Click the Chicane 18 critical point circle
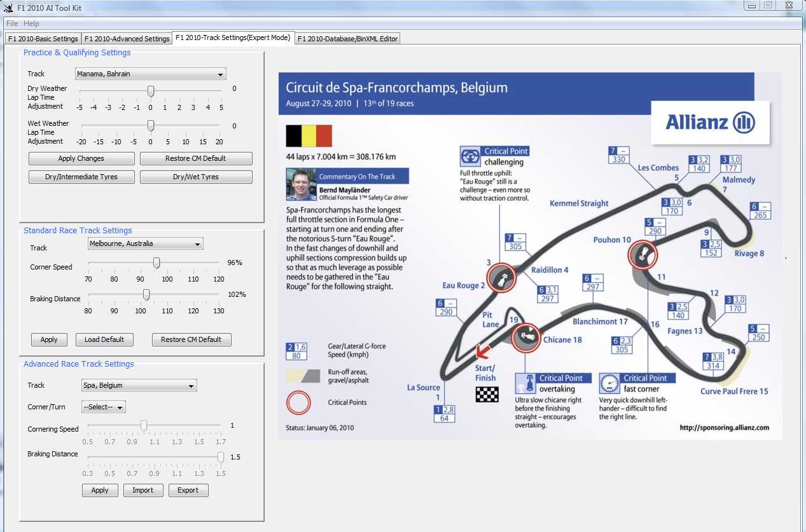806x532 pixels. pyautogui.click(x=525, y=338)
